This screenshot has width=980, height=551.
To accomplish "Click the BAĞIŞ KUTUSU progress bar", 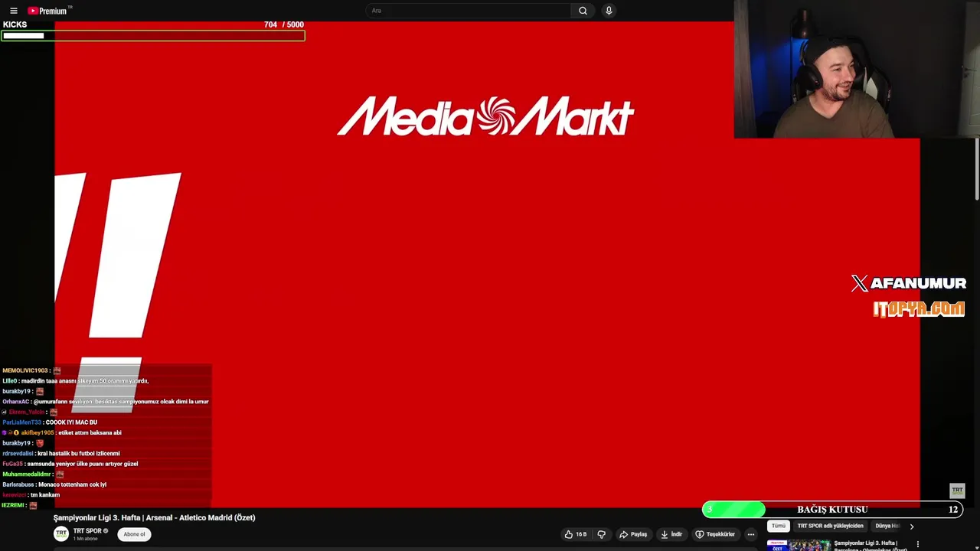I will pos(832,510).
